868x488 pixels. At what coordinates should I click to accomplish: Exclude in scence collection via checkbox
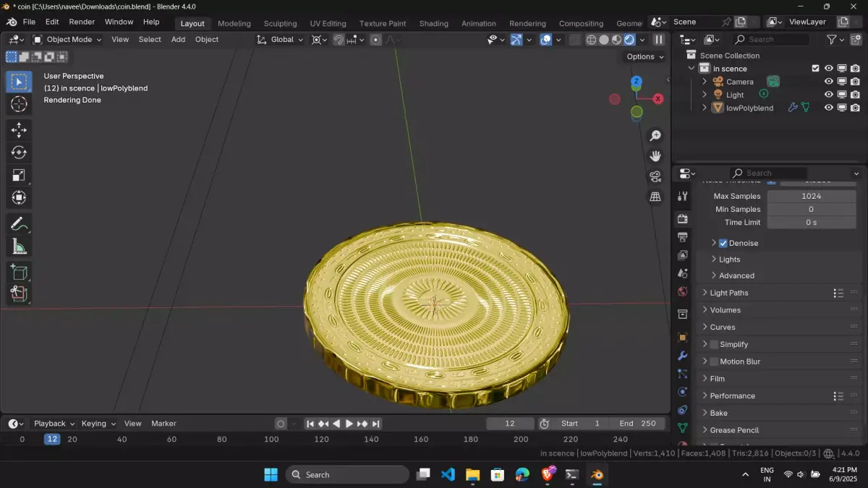816,69
